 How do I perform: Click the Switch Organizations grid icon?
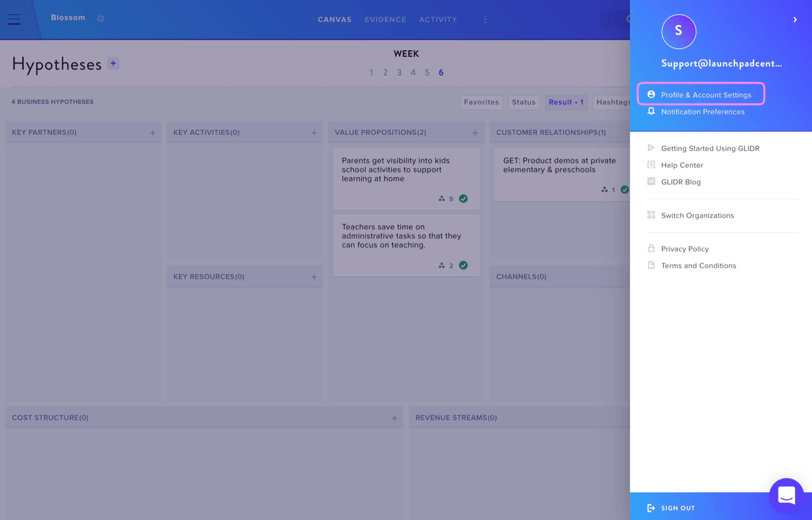point(651,215)
